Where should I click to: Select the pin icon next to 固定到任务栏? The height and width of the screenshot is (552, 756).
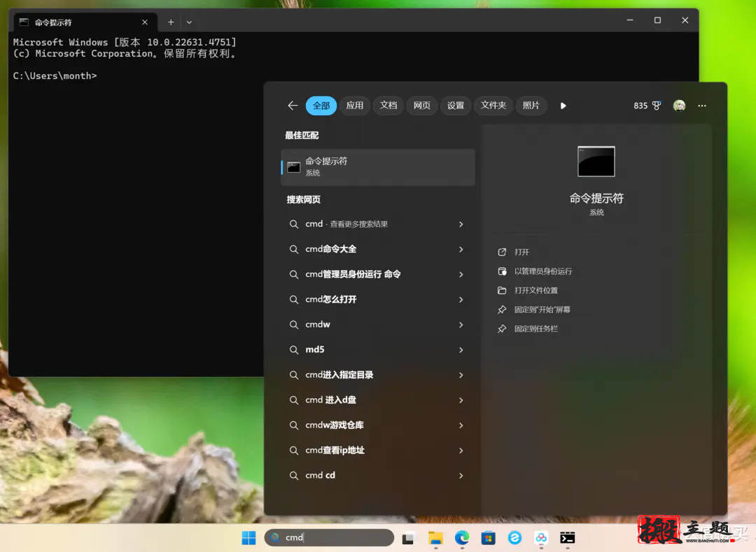(501, 328)
